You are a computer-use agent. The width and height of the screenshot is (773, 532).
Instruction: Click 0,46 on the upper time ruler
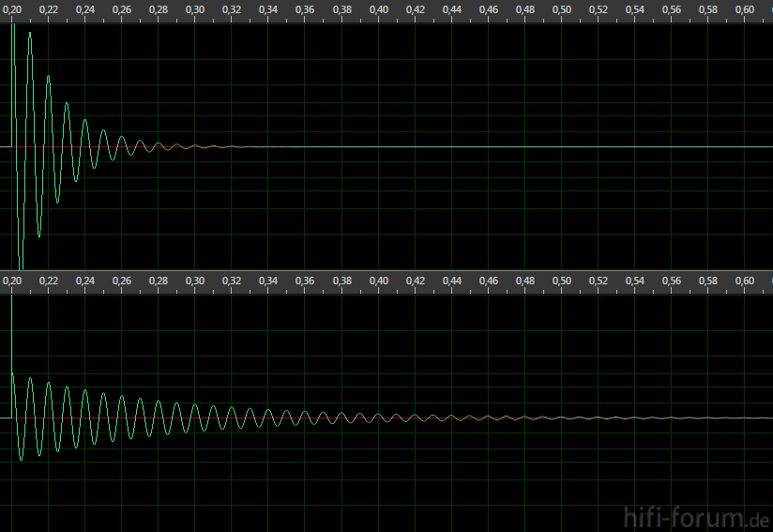(x=489, y=9)
